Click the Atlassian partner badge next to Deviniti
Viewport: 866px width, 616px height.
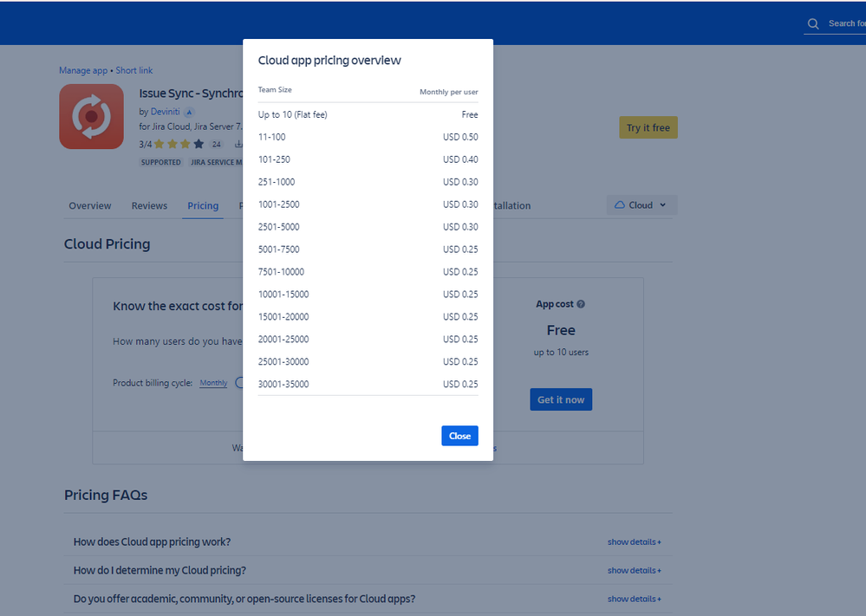(x=189, y=112)
